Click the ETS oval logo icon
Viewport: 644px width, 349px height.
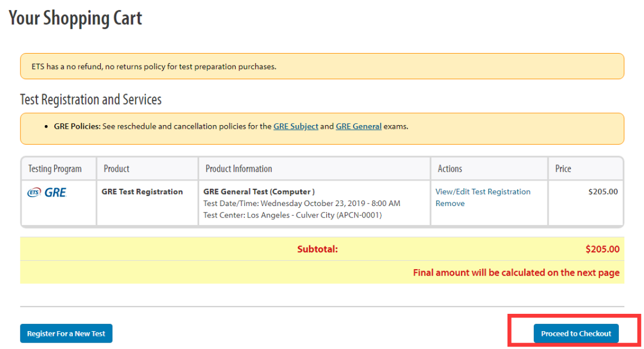[34, 192]
